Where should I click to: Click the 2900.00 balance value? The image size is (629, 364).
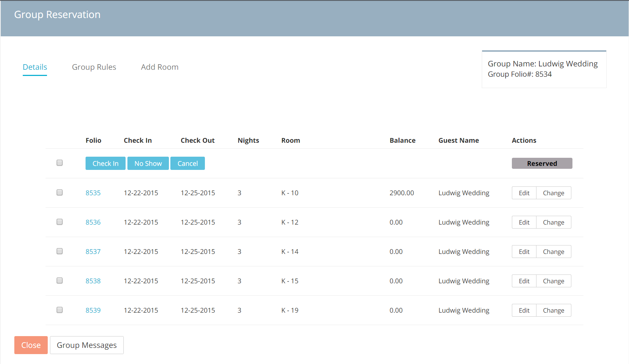tap(402, 193)
